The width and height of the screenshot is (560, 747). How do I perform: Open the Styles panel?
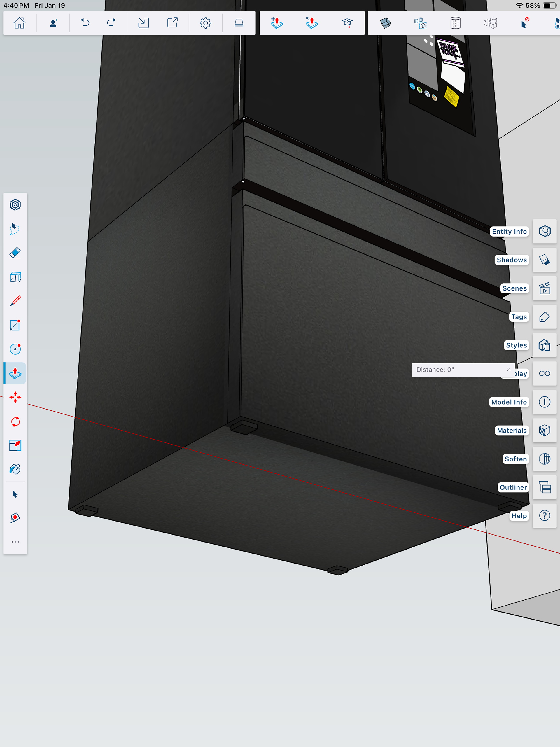point(544,345)
